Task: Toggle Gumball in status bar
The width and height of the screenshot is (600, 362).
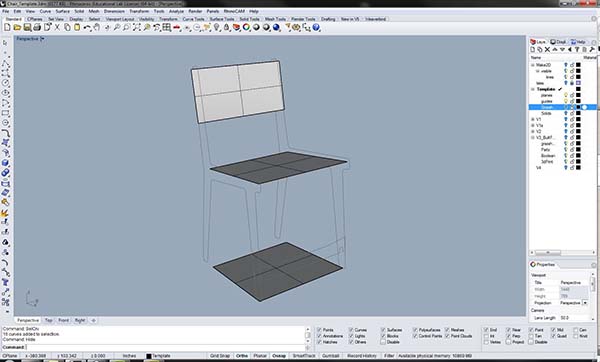Action: (x=330, y=356)
